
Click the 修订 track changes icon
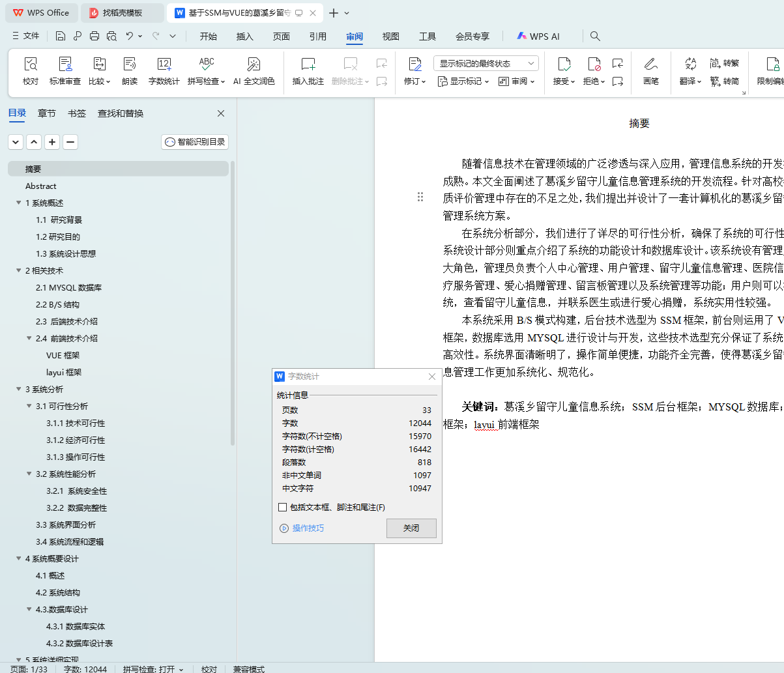coord(415,64)
